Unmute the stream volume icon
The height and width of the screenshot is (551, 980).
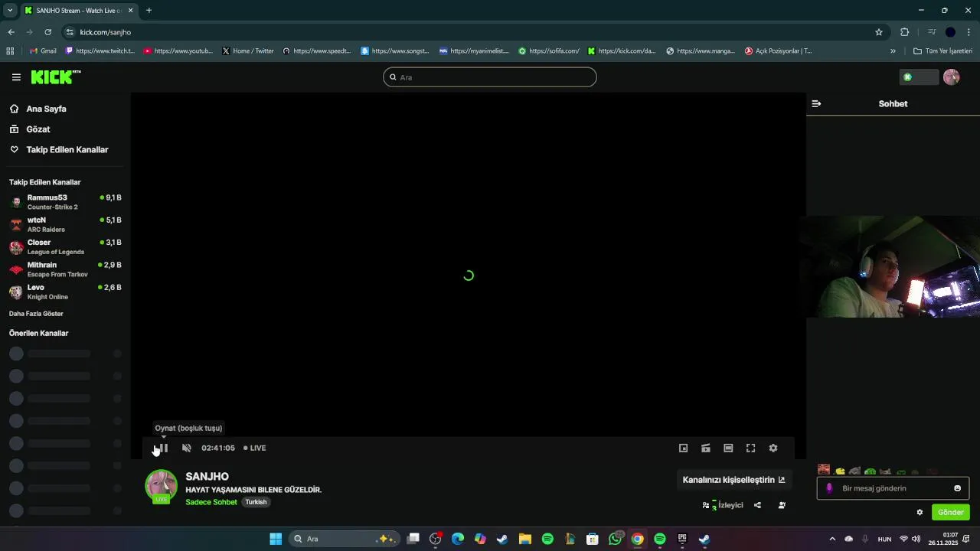tap(186, 448)
